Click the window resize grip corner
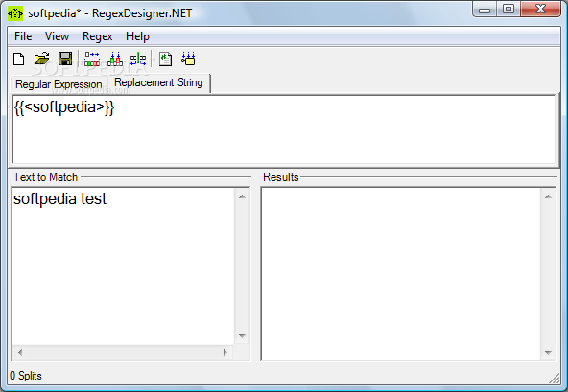Screen dimensions: 568x392 point(555,379)
